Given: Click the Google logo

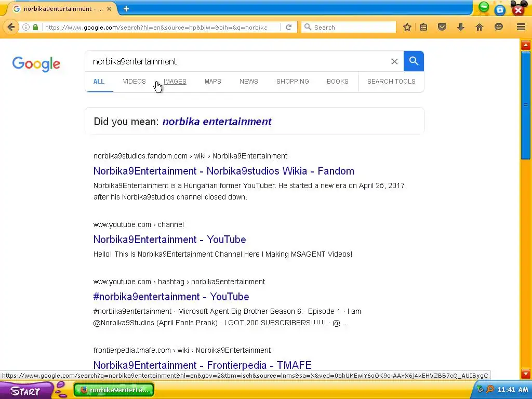Looking at the screenshot, I should pyautogui.click(x=36, y=64).
